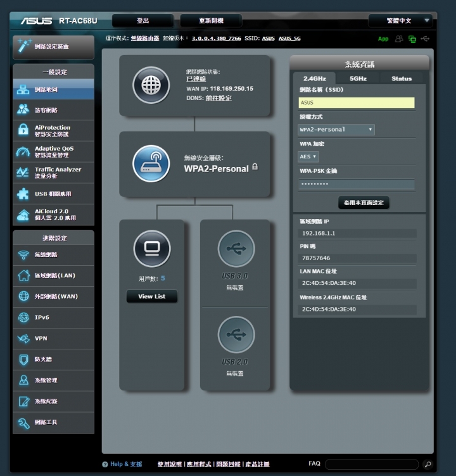Click the WAN IP 118.169.250.15 text
Viewport: 456px width, 476px height.
pyautogui.click(x=232, y=89)
